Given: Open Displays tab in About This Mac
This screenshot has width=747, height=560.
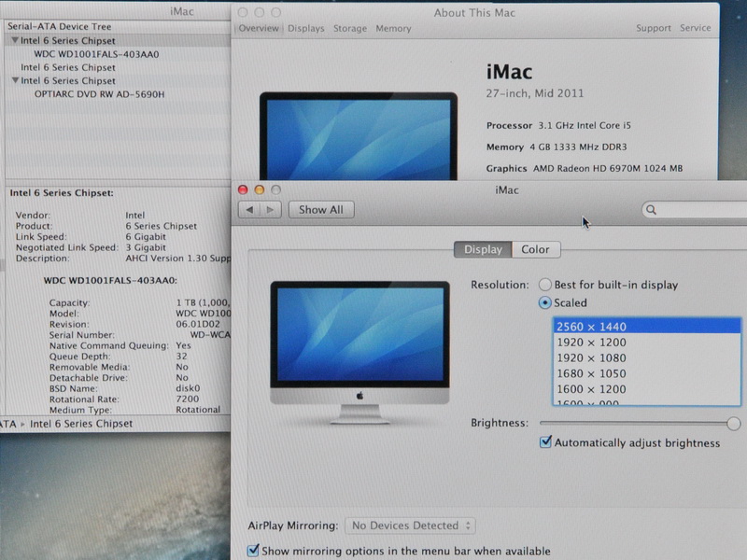Looking at the screenshot, I should click(306, 29).
